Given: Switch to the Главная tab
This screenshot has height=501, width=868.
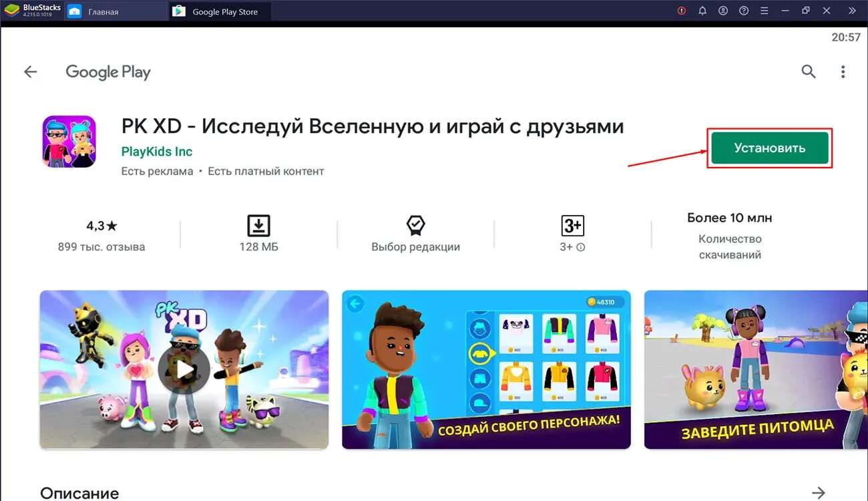Looking at the screenshot, I should pos(115,11).
